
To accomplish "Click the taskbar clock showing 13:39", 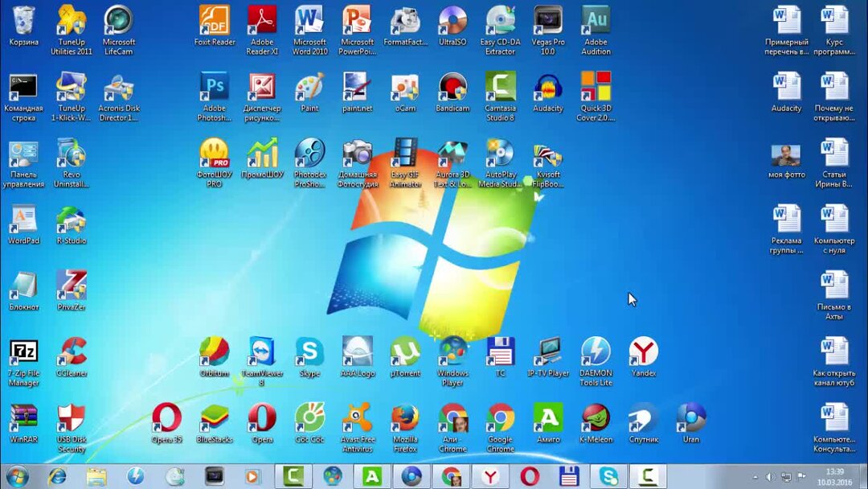I will point(834,477).
